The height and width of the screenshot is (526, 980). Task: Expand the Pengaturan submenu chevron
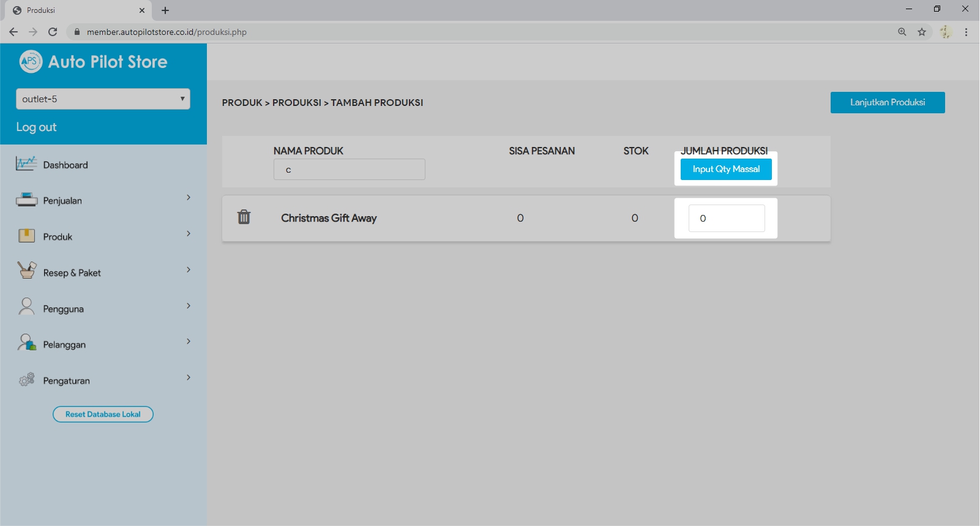click(189, 378)
